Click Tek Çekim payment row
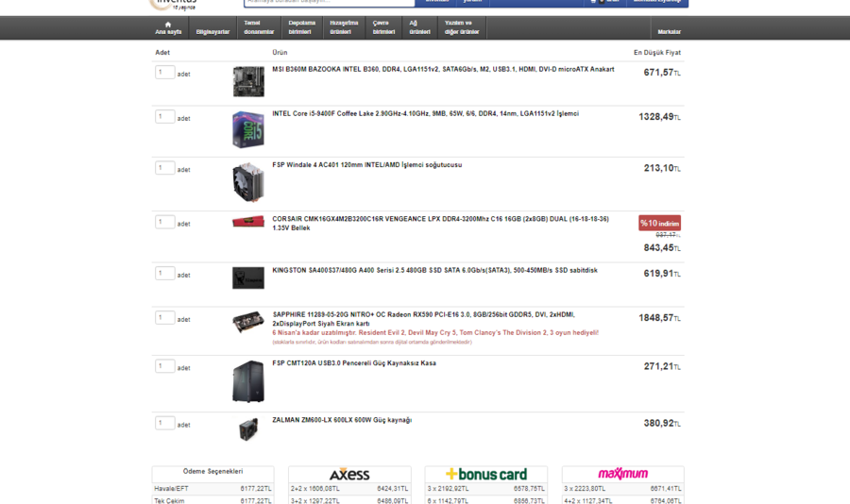The height and width of the screenshot is (504, 850). (212, 501)
